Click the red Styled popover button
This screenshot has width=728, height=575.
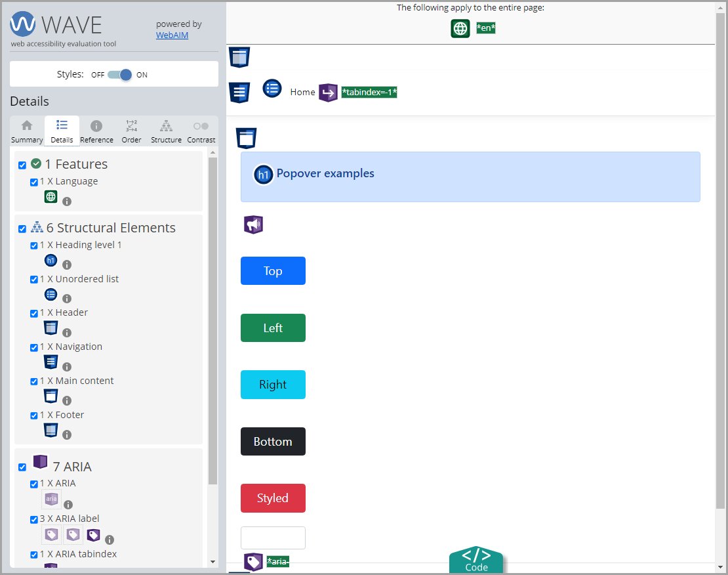click(x=273, y=498)
